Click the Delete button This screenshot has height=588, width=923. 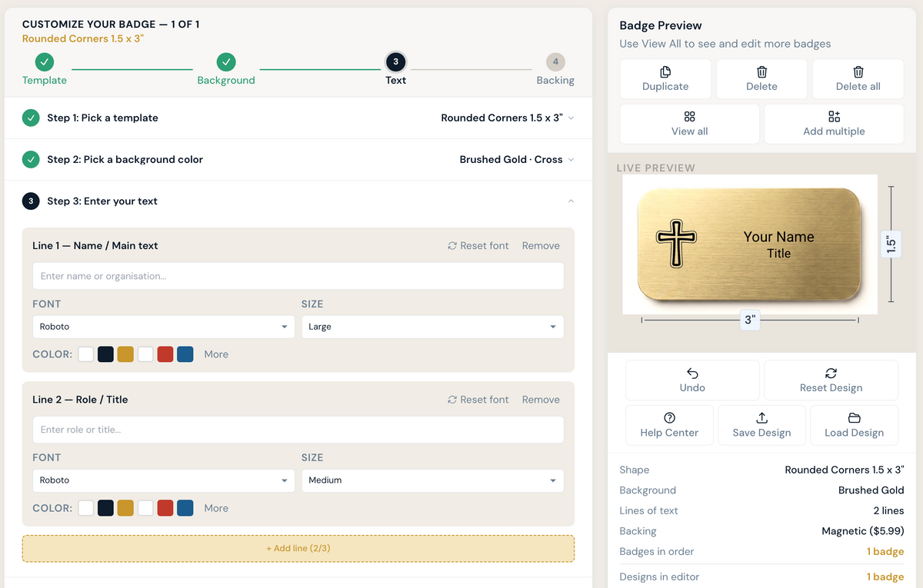pyautogui.click(x=761, y=78)
